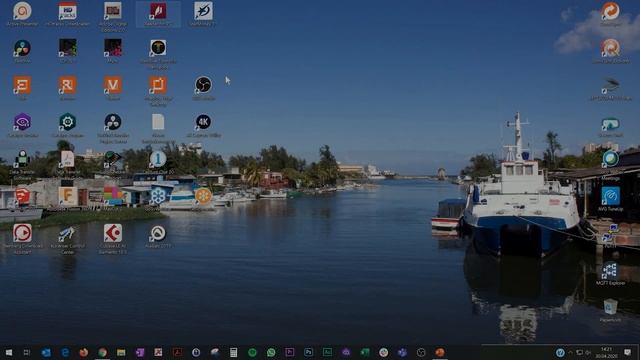Screen dimensions: 640x360
Task: Select the highlighted red feather desktop icon
Action: pyautogui.click(x=158, y=13)
